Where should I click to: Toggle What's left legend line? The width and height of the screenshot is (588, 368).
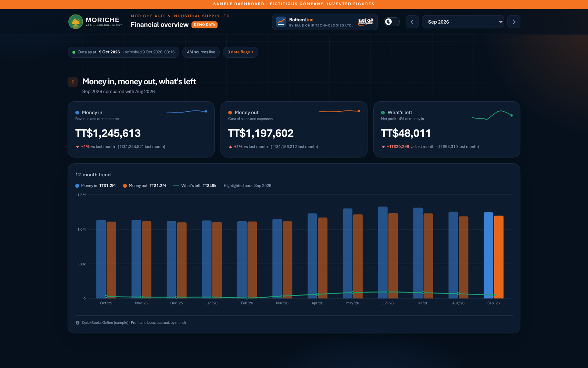coord(195,186)
